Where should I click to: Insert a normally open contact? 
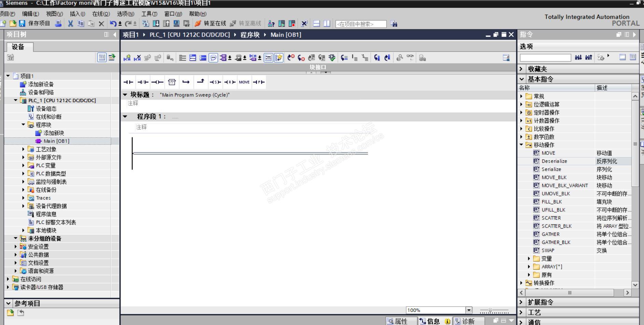click(x=128, y=82)
